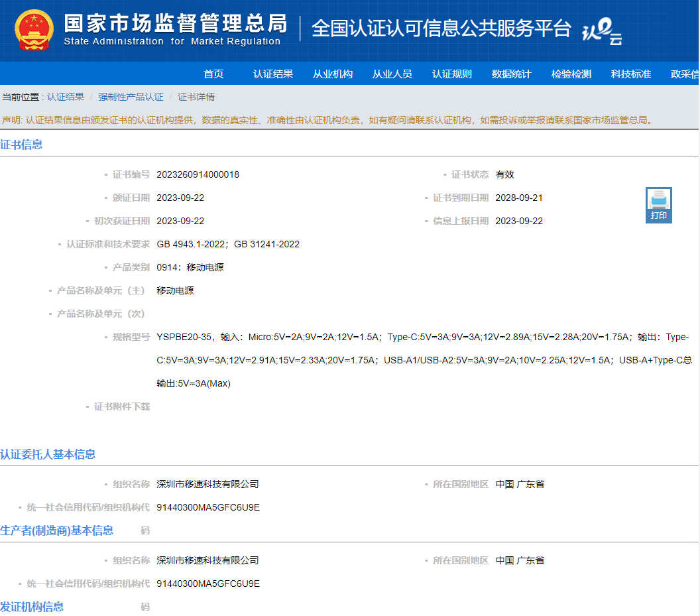This screenshot has height=616, width=700.
Task: Click product category 0914：移动电源
Action: pyautogui.click(x=190, y=268)
